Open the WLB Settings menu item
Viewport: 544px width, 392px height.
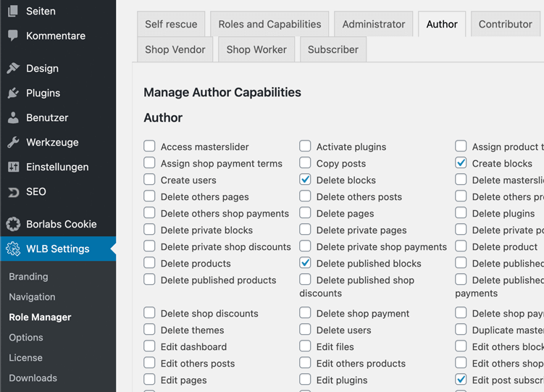coord(58,249)
